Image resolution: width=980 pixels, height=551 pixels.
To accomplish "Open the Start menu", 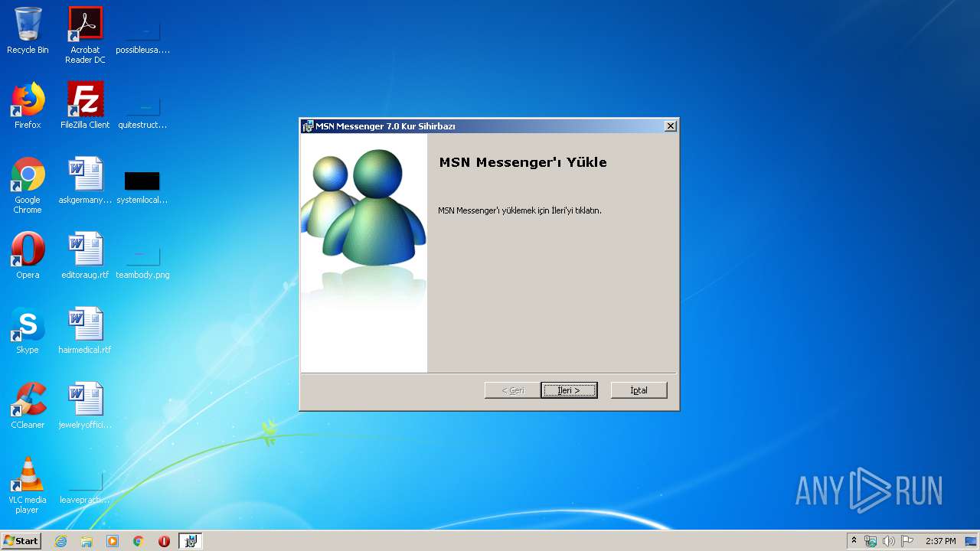I will (x=21, y=541).
